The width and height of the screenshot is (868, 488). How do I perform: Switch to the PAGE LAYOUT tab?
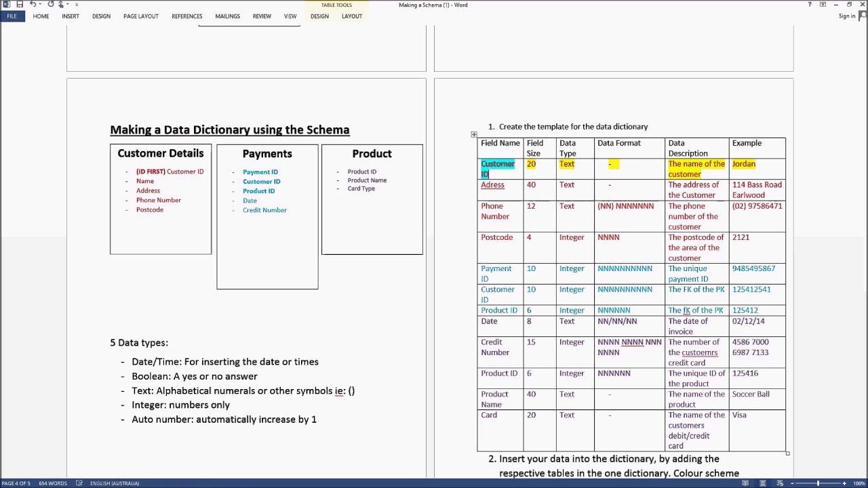[141, 16]
